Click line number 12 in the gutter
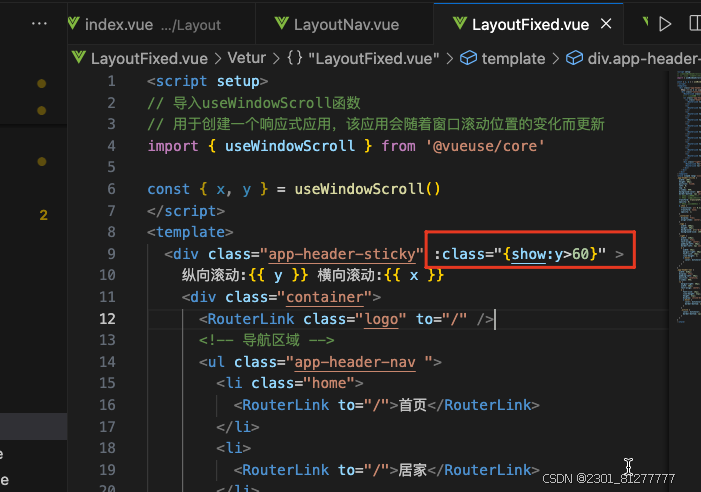The height and width of the screenshot is (492, 701). [x=107, y=319]
